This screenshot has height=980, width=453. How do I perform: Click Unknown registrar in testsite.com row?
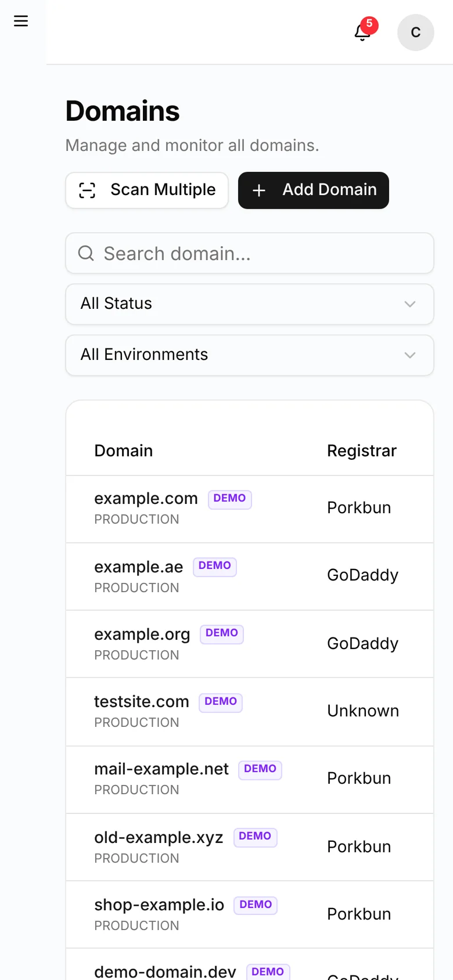(x=363, y=711)
